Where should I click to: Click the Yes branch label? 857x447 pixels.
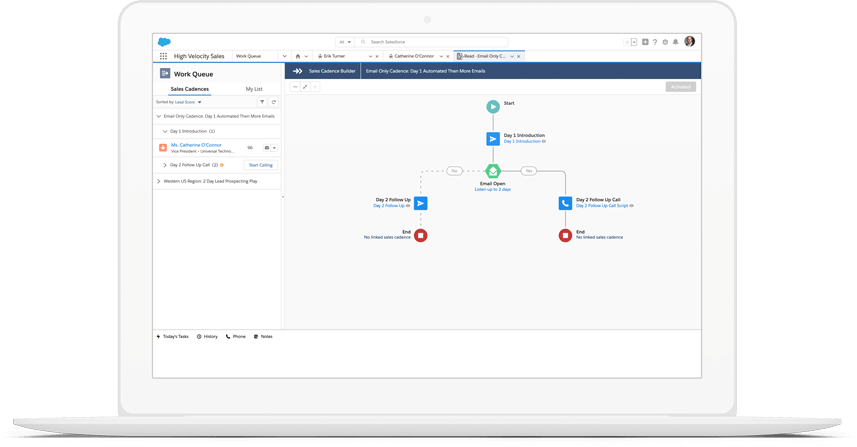(x=529, y=171)
